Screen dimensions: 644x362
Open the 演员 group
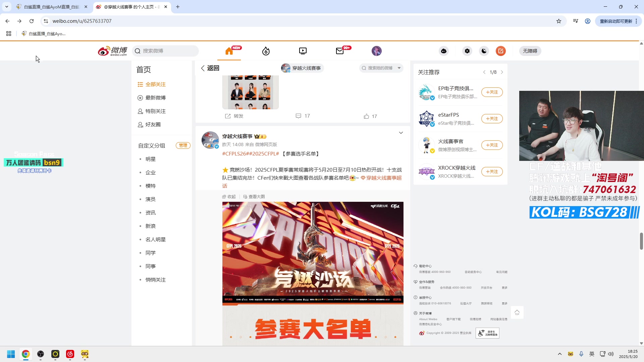[151, 199]
